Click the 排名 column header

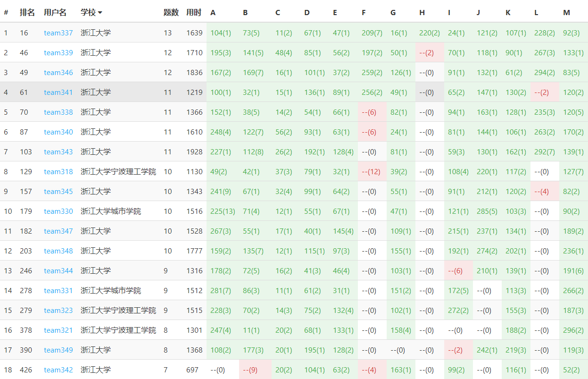(x=27, y=12)
